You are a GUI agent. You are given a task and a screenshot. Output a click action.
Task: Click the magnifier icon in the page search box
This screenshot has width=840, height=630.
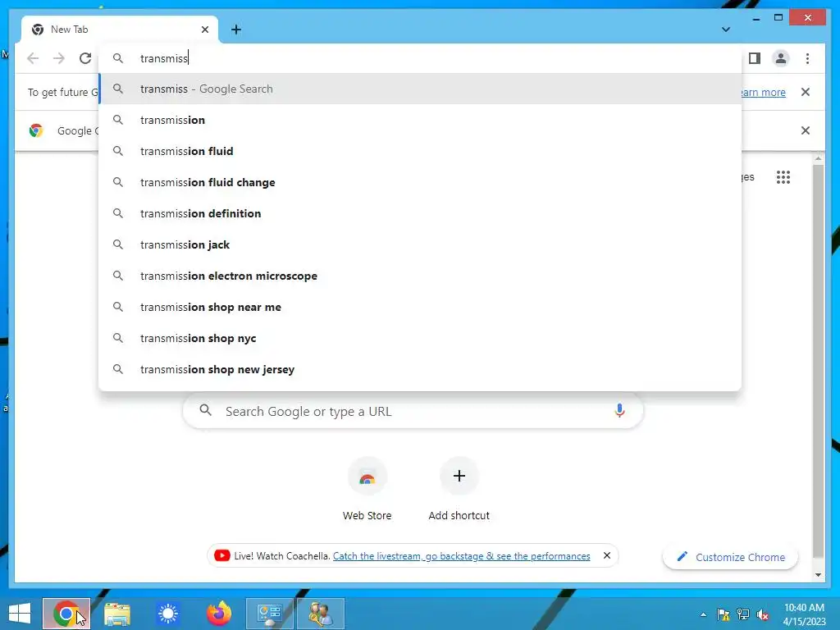tap(205, 411)
